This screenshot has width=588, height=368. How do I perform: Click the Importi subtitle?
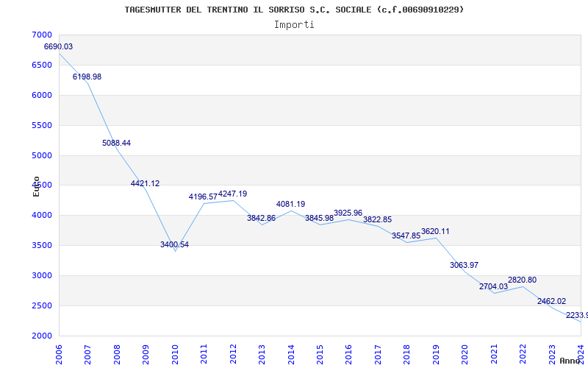pos(294,25)
